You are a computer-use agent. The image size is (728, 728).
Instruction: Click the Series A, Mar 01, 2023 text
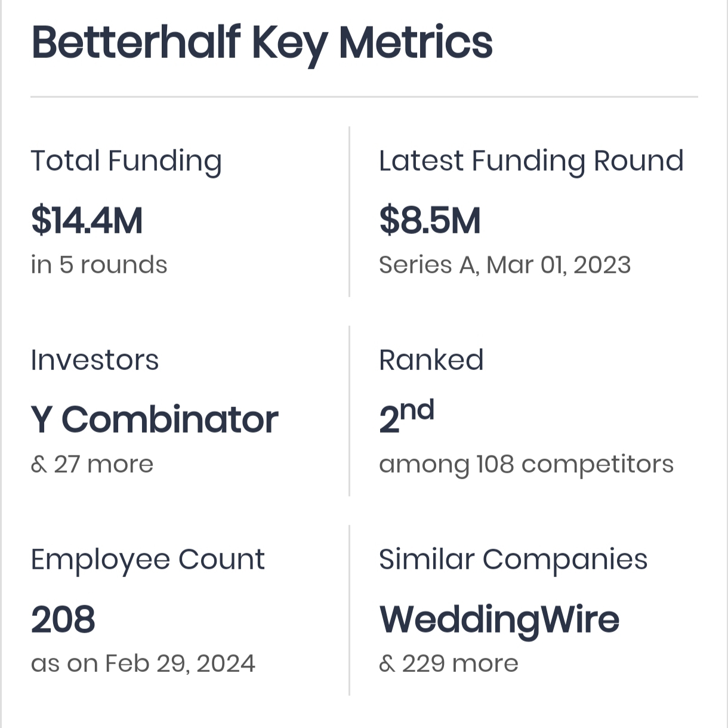point(505,265)
